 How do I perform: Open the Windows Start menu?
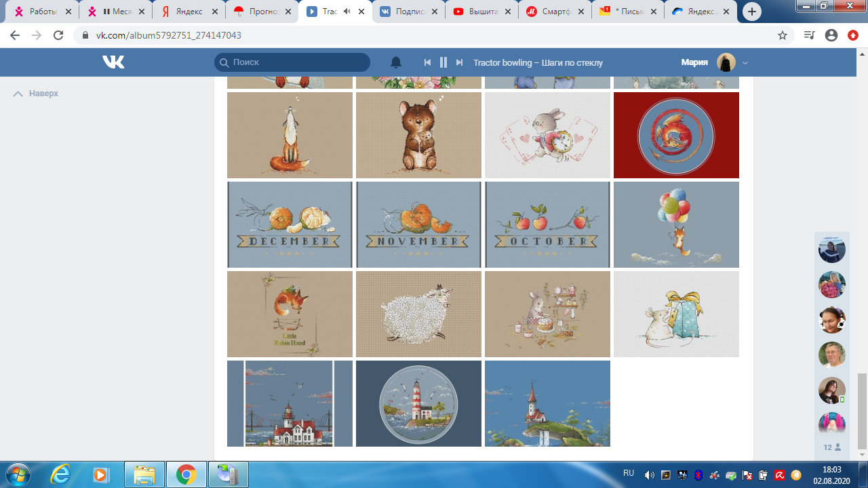[18, 474]
